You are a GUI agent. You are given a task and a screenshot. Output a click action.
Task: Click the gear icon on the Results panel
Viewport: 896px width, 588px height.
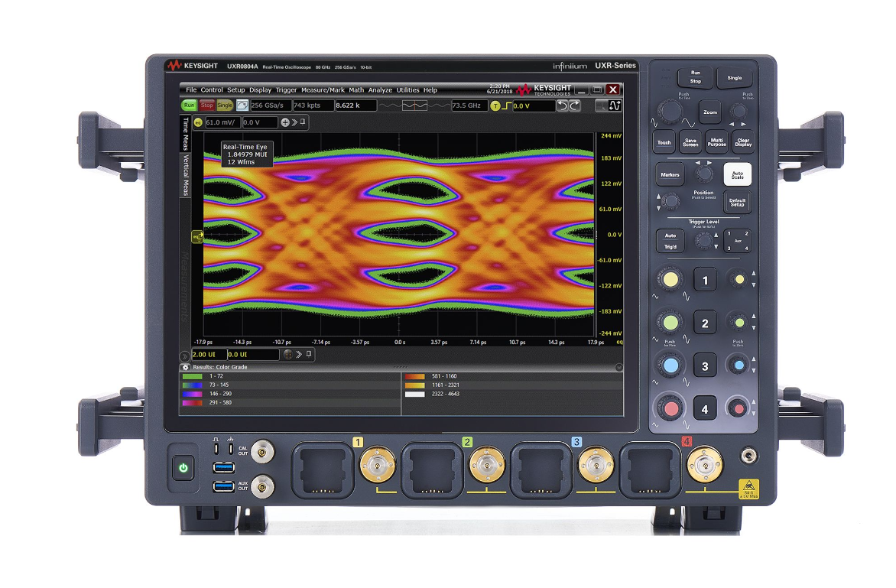pos(187,367)
